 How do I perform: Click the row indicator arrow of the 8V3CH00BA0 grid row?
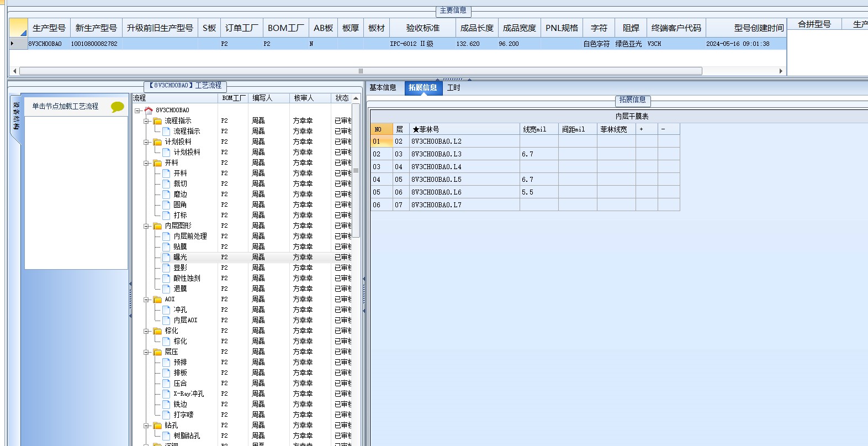[13, 43]
